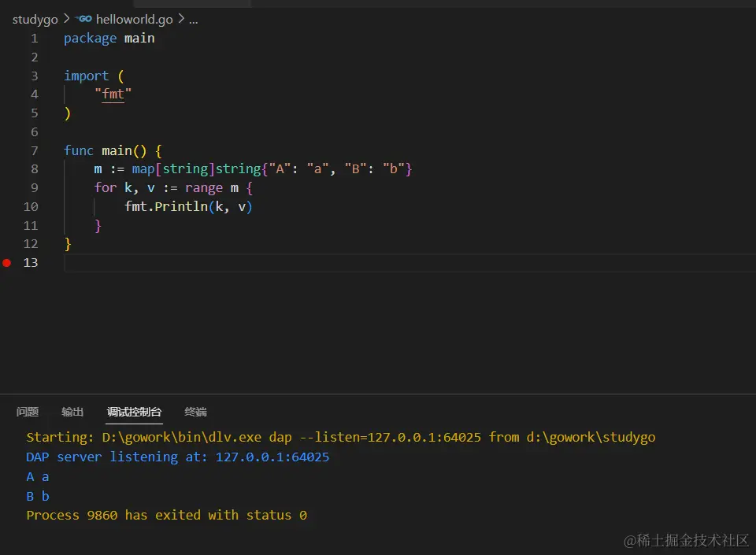Click the studygo breadcrumb folder
This screenshot has width=756, height=555.
click(35, 19)
